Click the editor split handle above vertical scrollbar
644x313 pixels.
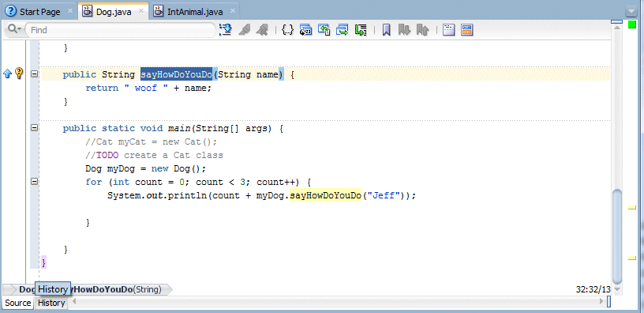coord(616,21)
